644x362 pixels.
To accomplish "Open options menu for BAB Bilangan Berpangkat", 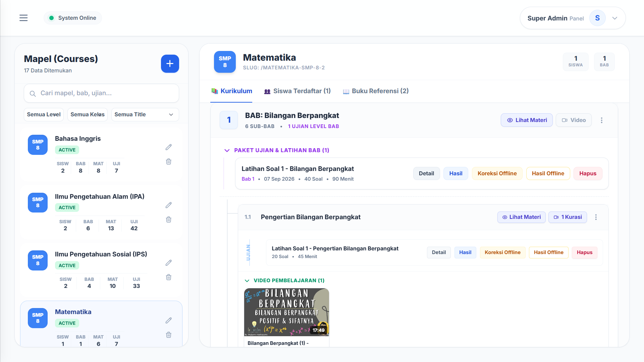I will pyautogui.click(x=602, y=120).
